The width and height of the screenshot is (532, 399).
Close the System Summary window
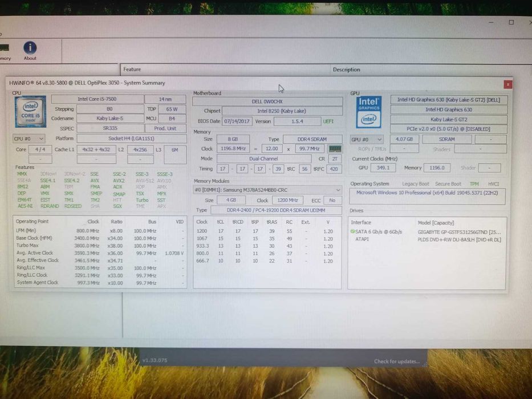click(x=507, y=84)
